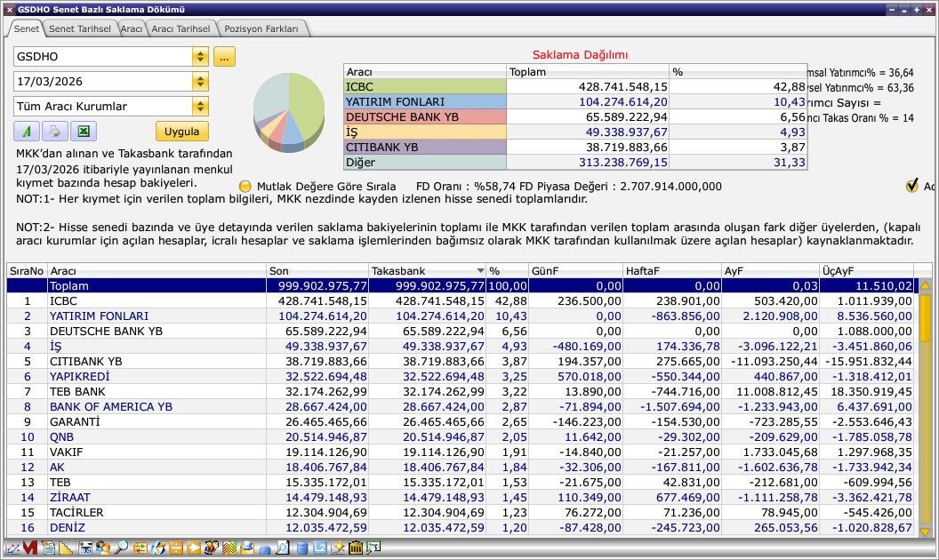Sort by the Takasbank column header
Screen dimensions: 939x560
tap(427, 271)
